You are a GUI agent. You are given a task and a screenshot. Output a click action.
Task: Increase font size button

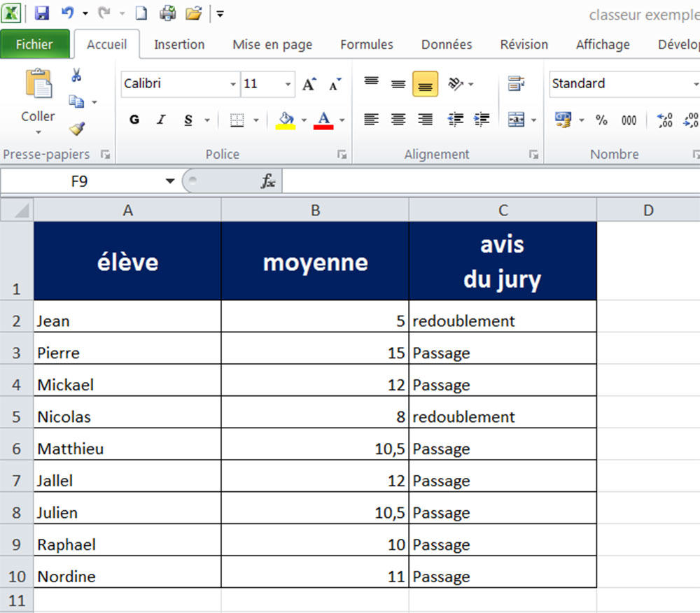(x=309, y=84)
